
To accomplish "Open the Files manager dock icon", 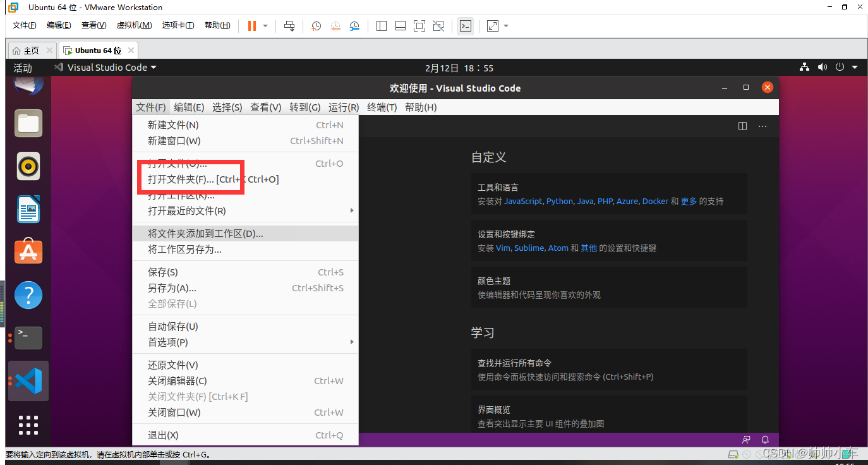I will tap(28, 123).
